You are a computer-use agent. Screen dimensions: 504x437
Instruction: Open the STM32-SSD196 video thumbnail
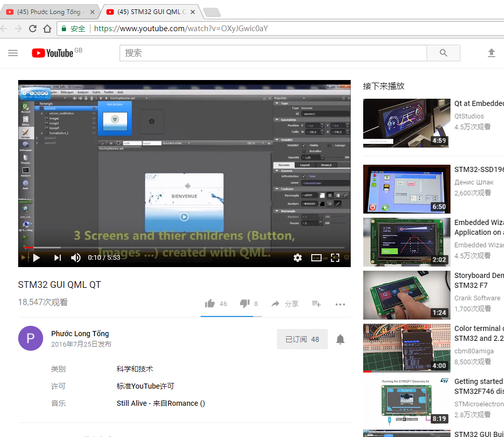pos(407,189)
